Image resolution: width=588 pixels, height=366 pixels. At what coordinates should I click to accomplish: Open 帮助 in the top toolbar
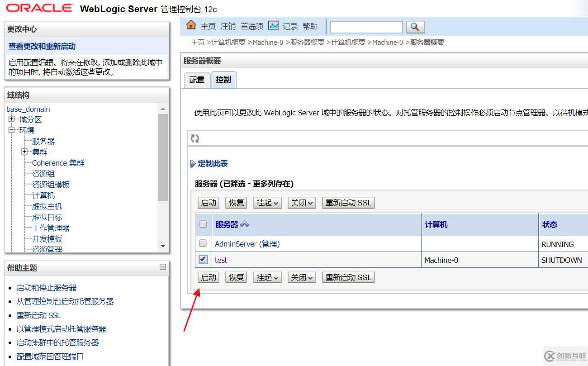tap(310, 26)
